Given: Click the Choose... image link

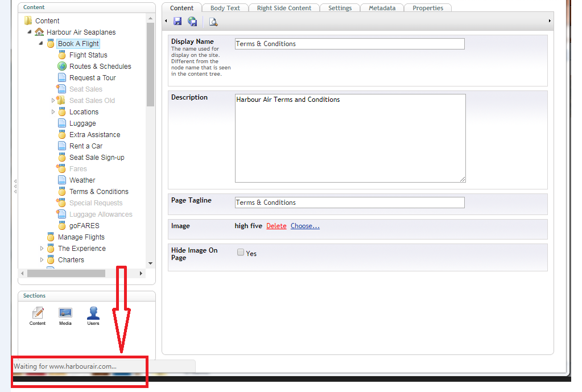Looking at the screenshot, I should [x=305, y=226].
